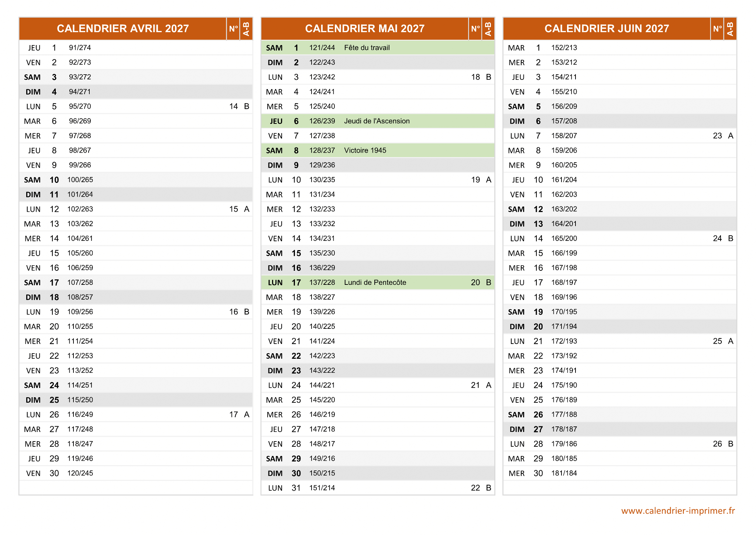Click week number 22 in May
The width and height of the screenshot is (756, 535).
475,488
